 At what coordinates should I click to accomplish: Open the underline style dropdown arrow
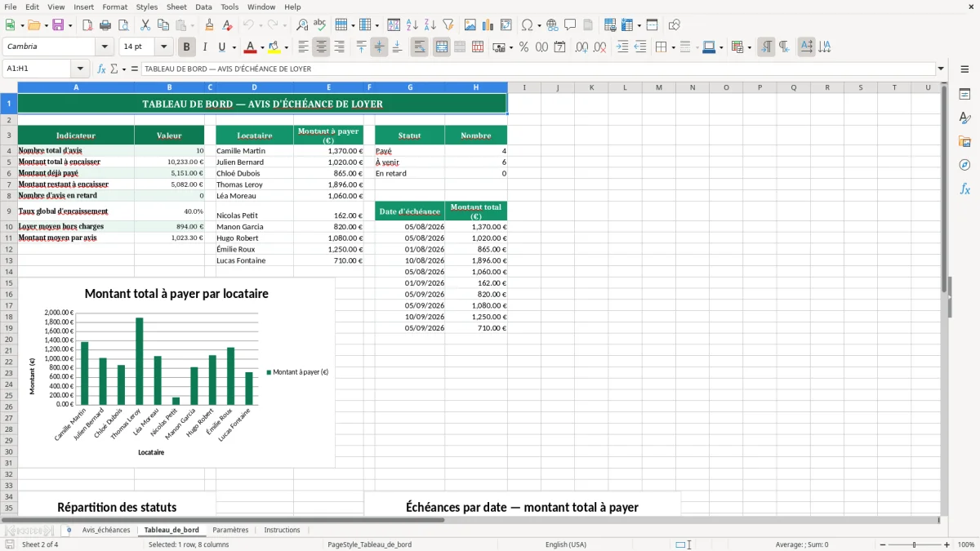coord(234,47)
